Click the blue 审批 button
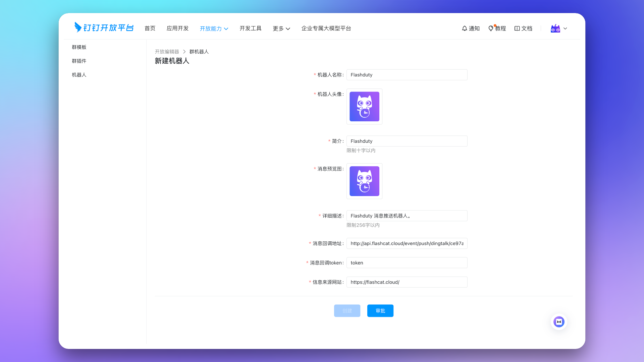The width and height of the screenshot is (644, 362). pos(380,311)
